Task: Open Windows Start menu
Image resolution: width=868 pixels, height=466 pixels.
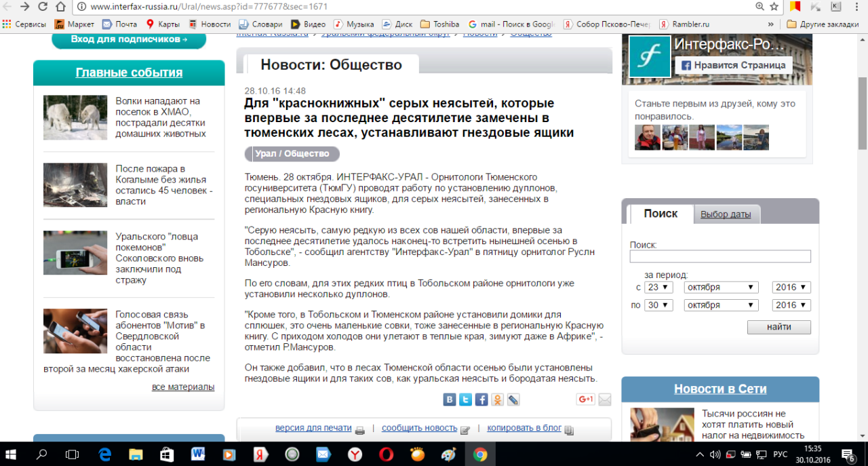Action: 12,454
